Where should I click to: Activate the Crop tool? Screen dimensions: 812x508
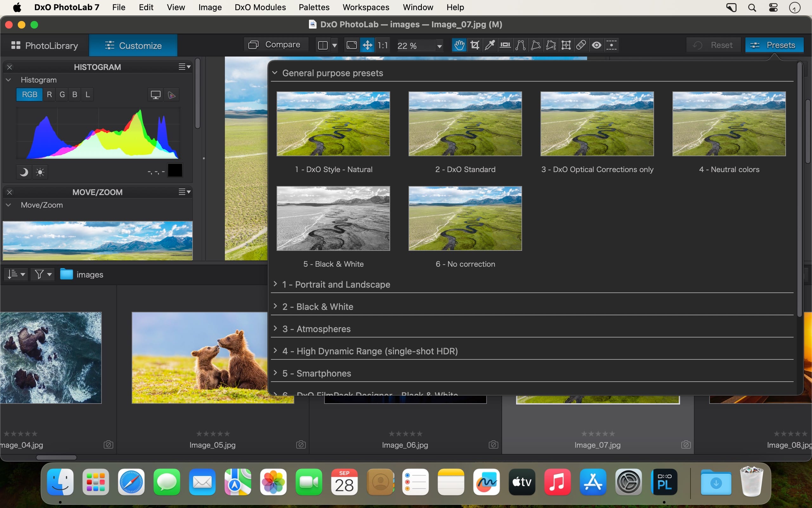(x=475, y=45)
